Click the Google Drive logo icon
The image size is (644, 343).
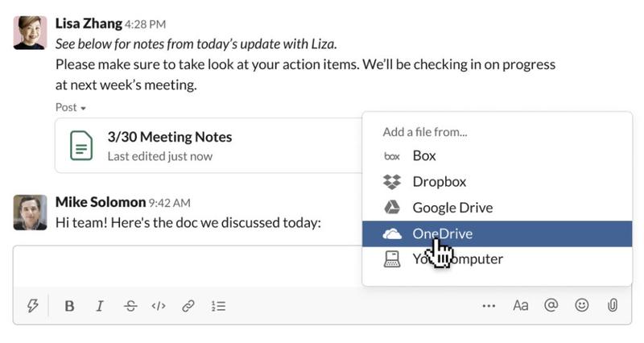coord(392,208)
